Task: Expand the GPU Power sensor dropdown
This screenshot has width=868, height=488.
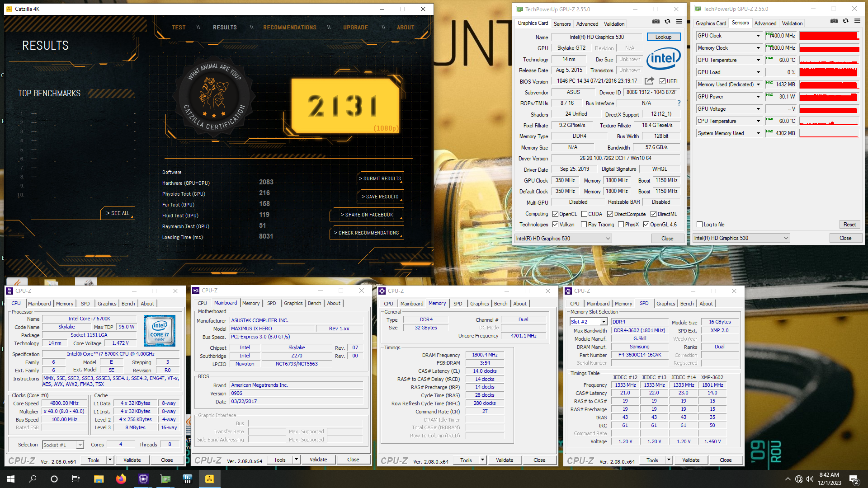Action: click(758, 97)
